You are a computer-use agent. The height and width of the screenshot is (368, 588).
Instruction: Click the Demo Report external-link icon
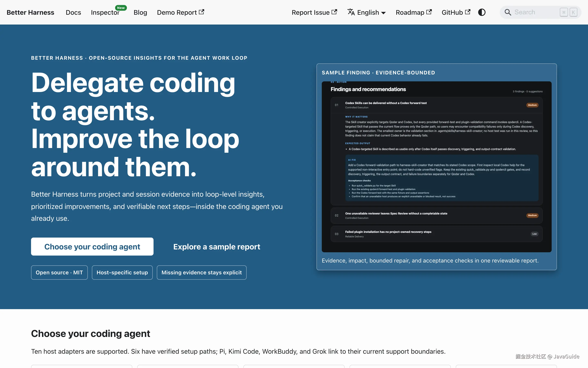pos(202,12)
